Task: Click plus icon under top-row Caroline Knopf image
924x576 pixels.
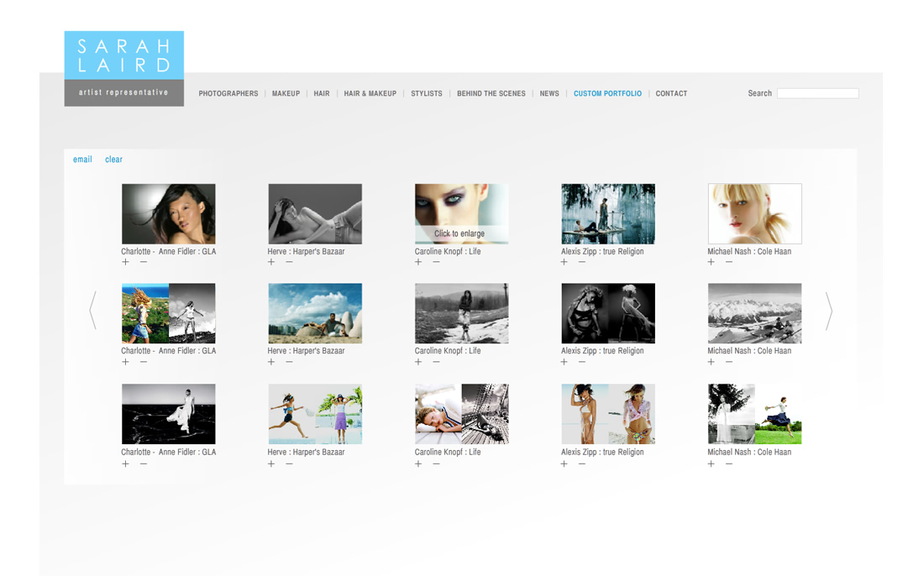Action: click(418, 262)
